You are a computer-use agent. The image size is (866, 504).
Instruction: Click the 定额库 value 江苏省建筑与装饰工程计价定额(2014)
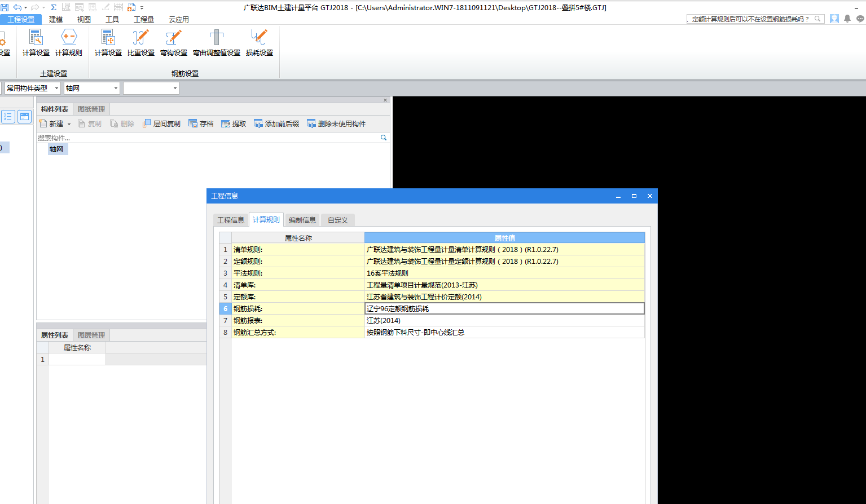[x=504, y=297]
